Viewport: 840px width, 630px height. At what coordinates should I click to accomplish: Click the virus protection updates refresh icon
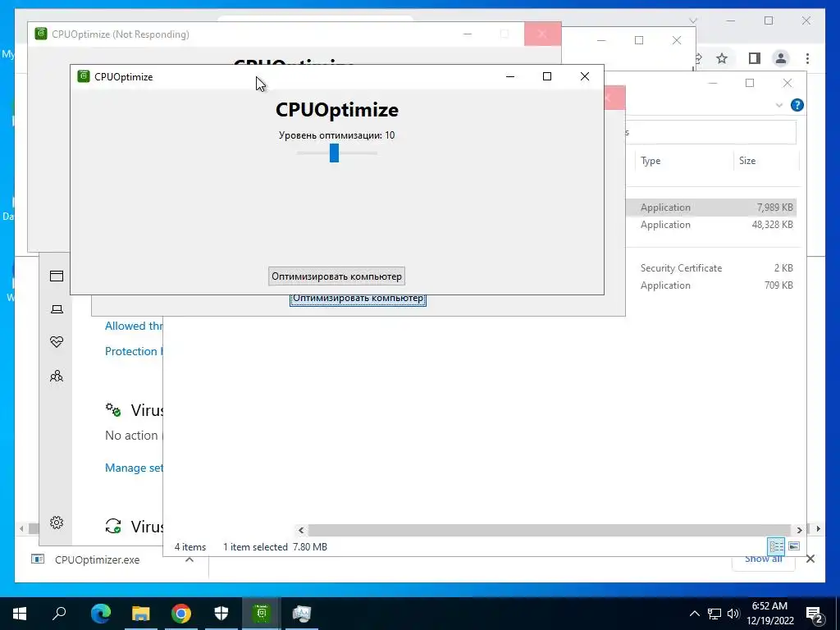coord(113,526)
